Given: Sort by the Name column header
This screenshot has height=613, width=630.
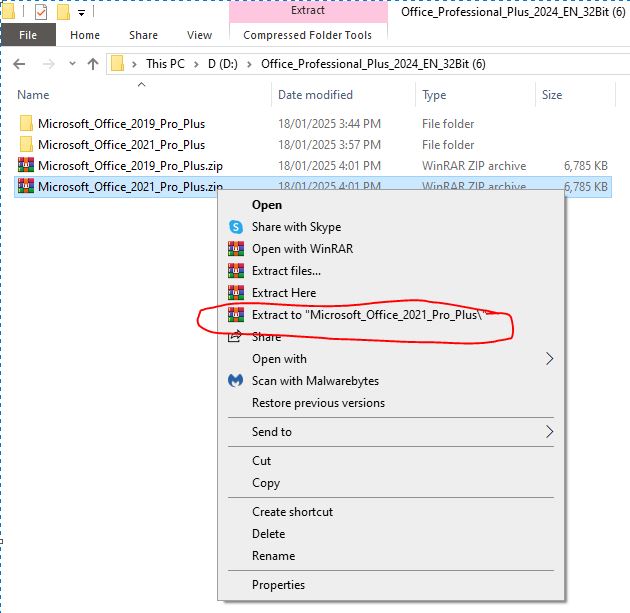Looking at the screenshot, I should point(33,95).
